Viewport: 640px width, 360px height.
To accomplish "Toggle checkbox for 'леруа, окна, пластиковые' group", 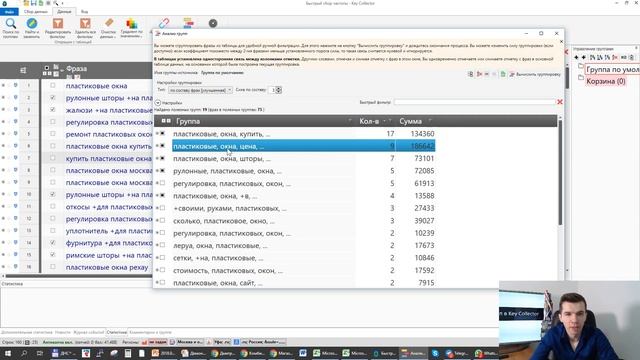I will coord(162,245).
